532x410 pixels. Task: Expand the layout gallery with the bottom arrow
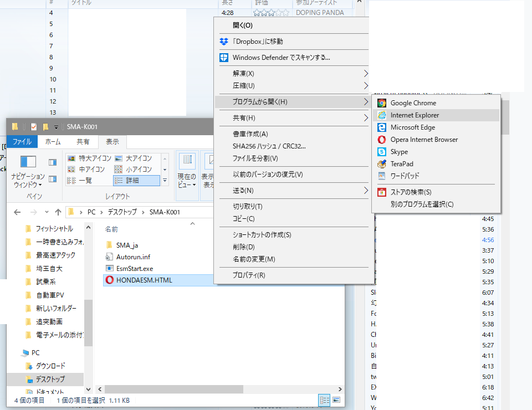tap(165, 181)
